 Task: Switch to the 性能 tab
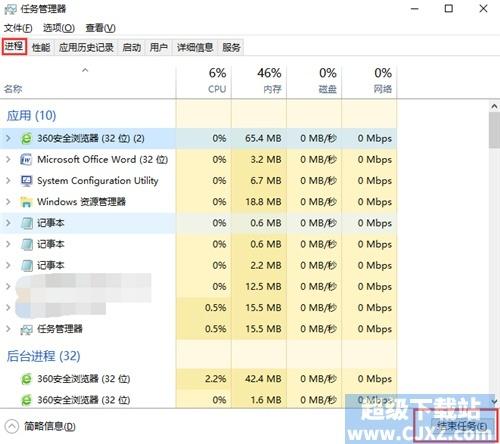[41, 47]
